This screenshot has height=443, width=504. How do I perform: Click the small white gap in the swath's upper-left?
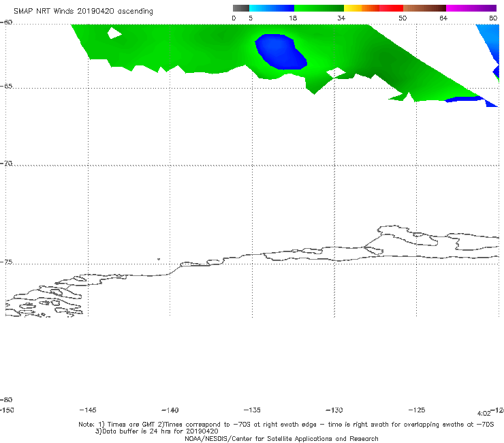pos(114,33)
